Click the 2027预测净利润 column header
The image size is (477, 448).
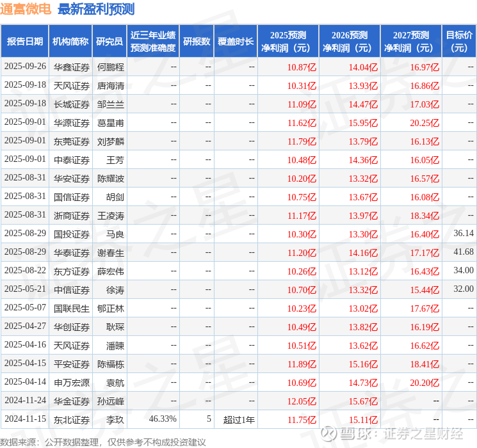click(411, 42)
